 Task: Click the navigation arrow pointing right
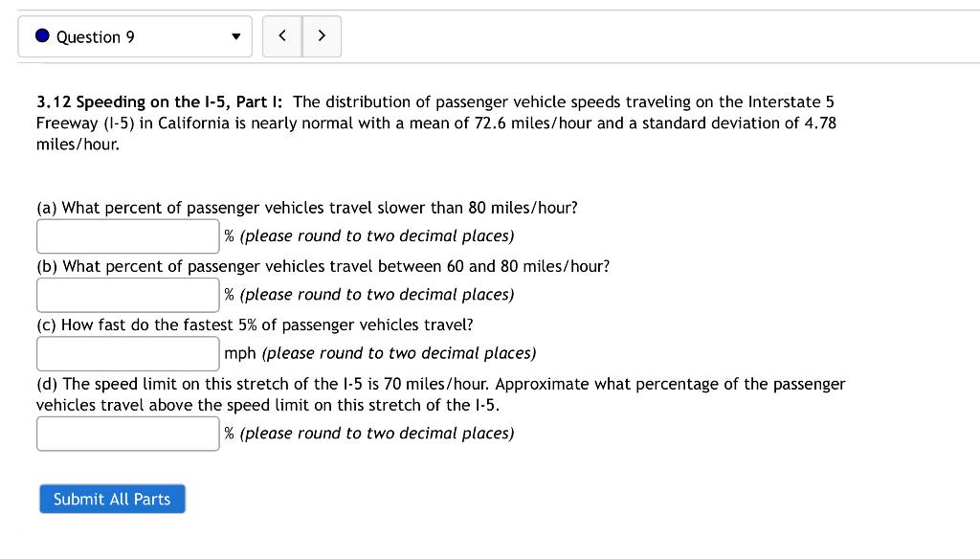tap(322, 35)
